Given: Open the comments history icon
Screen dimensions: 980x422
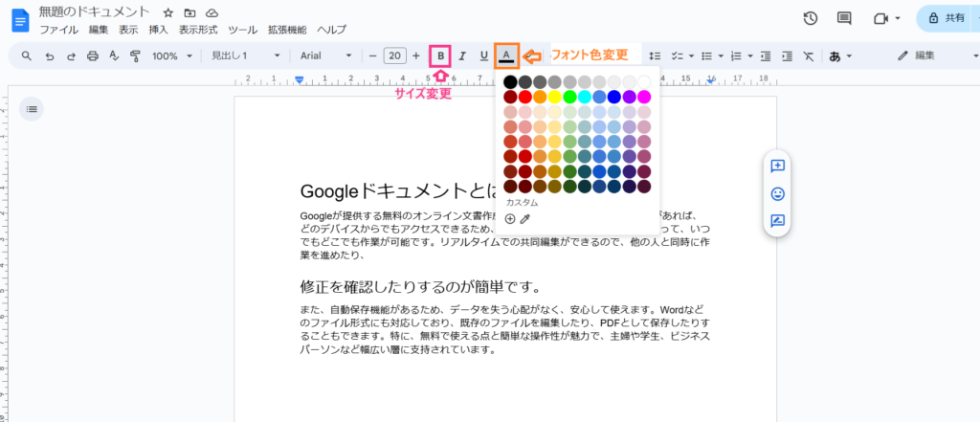Looking at the screenshot, I should (x=844, y=18).
